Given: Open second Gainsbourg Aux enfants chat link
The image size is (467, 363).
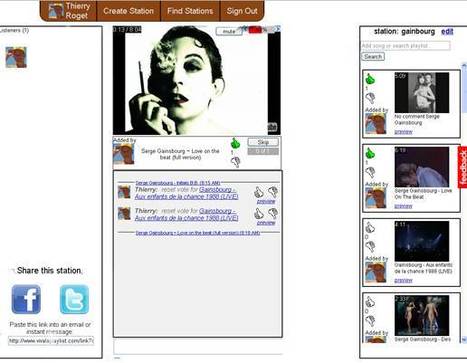Looking at the screenshot, I should (186, 215).
